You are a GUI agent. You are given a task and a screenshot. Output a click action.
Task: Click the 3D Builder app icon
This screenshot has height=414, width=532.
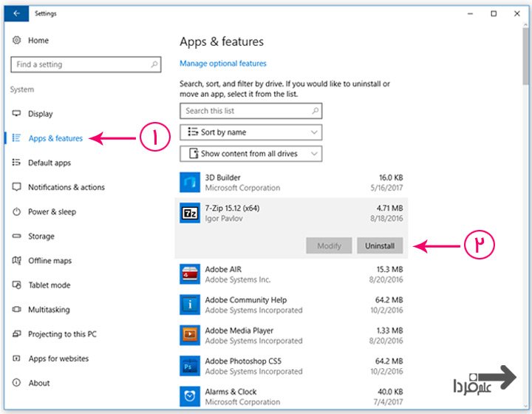[190, 183]
